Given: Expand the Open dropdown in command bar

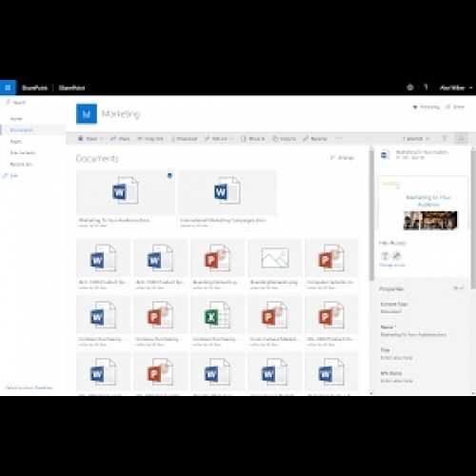Looking at the screenshot, I should point(90,138).
